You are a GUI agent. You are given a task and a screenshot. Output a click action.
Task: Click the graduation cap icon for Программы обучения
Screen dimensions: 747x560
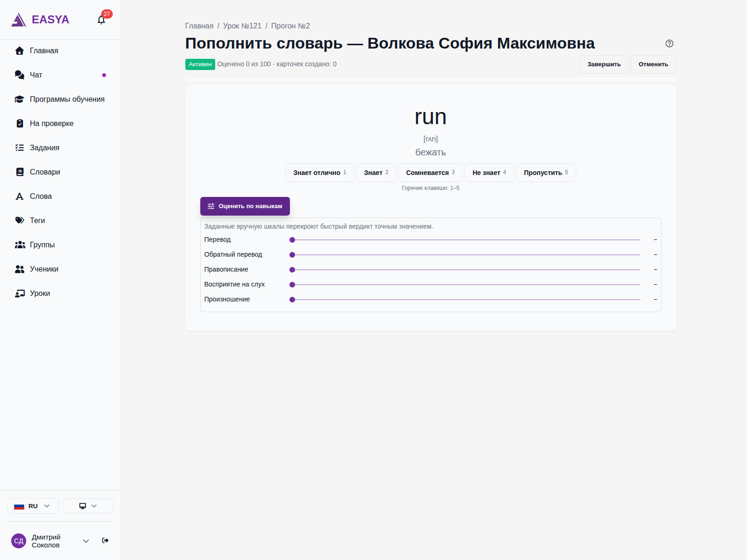coord(20,99)
